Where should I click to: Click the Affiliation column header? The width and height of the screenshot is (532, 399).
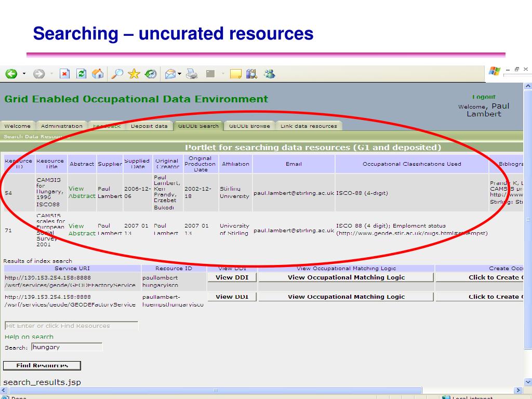[235, 164]
